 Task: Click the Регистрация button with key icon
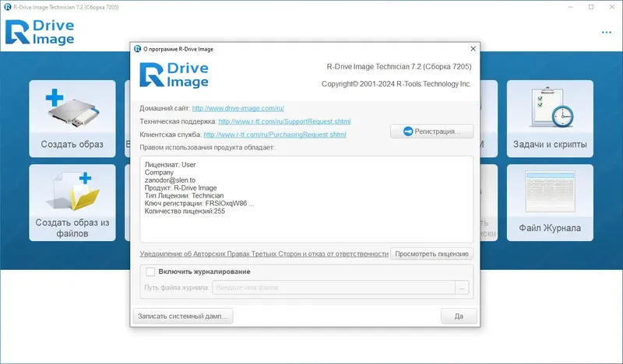[x=431, y=131]
